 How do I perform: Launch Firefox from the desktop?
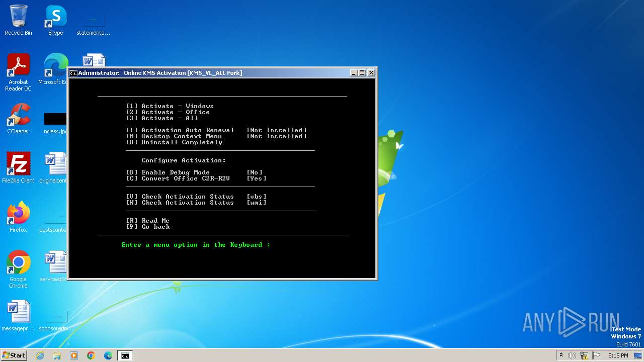point(18,217)
